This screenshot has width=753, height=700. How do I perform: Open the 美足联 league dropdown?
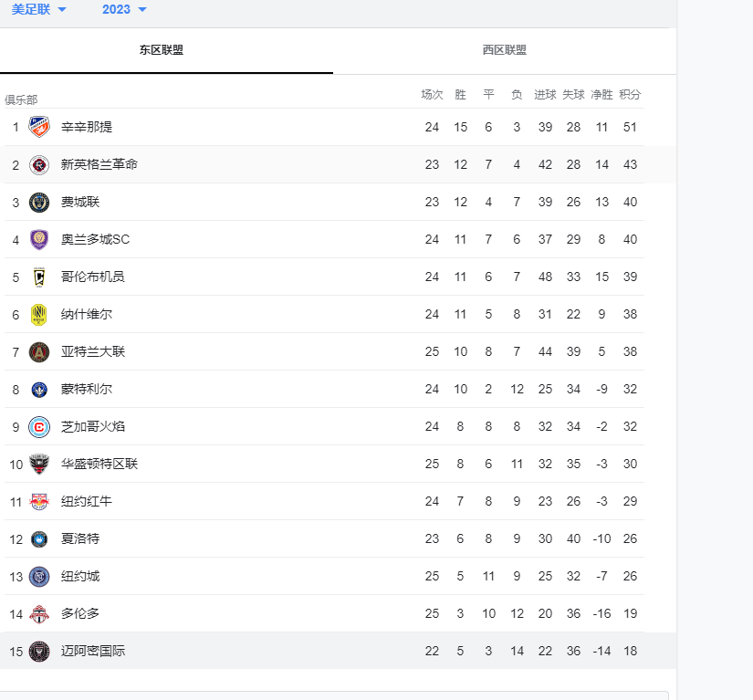tap(39, 9)
